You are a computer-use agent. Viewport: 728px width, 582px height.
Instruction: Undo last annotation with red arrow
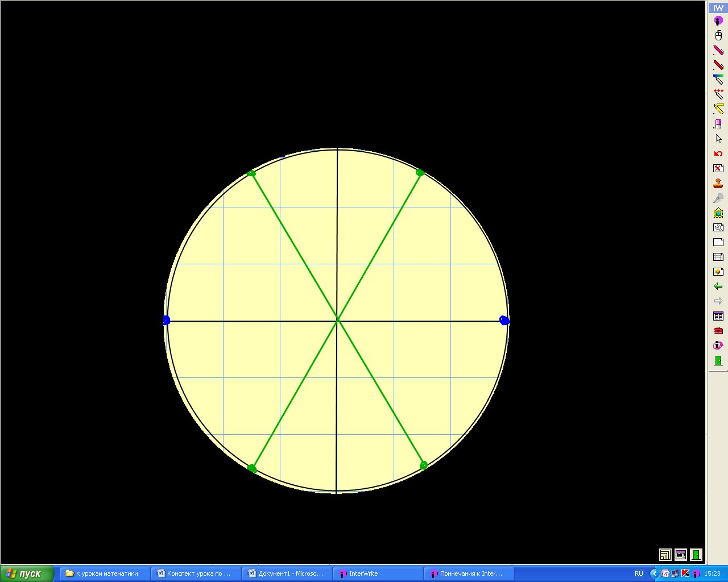click(718, 153)
